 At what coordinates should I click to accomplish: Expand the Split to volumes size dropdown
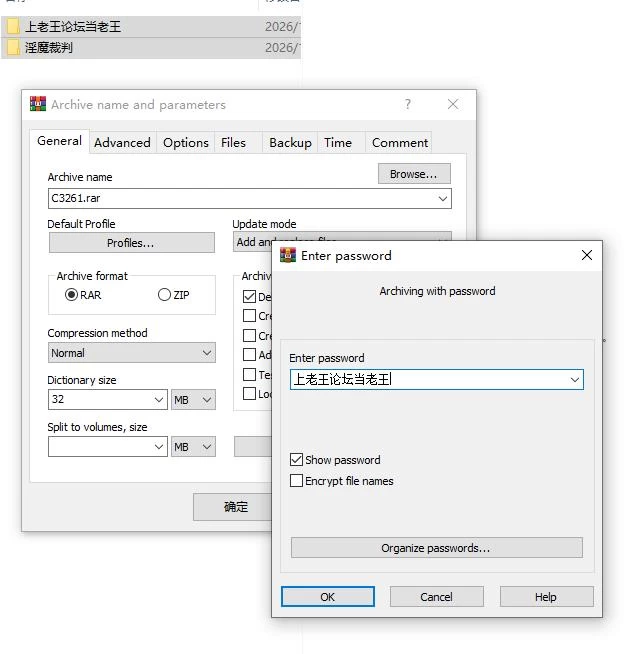tap(158, 447)
